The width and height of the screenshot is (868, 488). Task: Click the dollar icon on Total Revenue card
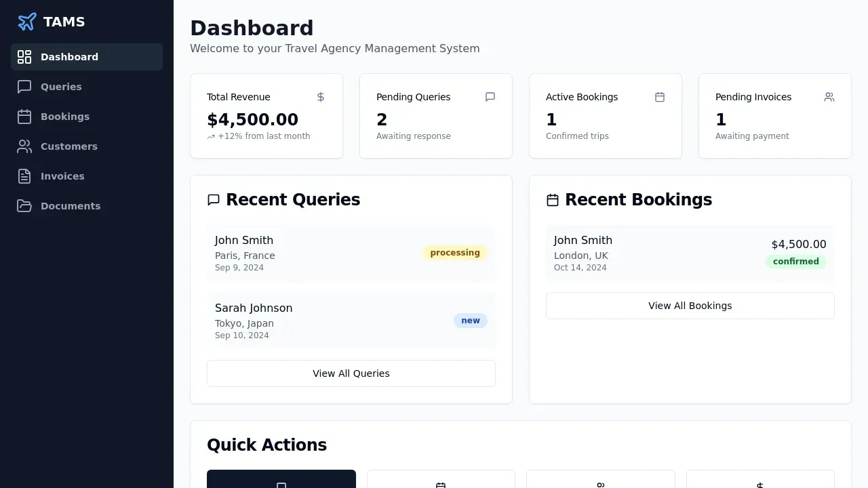(x=321, y=97)
